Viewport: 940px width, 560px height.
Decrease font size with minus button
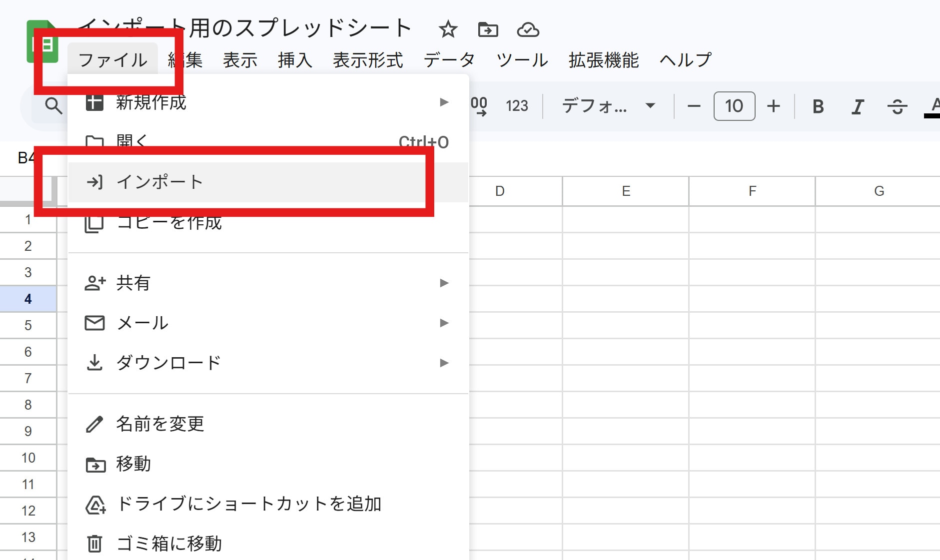(694, 106)
